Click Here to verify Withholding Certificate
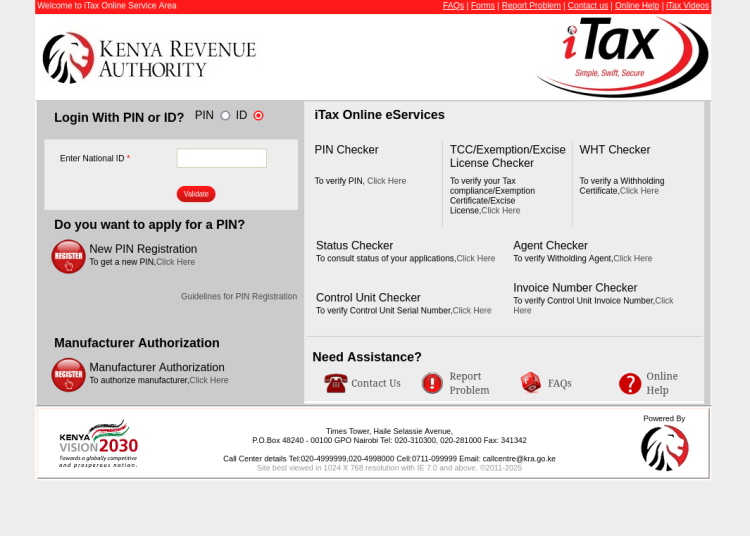This screenshot has height=536, width=750. click(x=640, y=191)
